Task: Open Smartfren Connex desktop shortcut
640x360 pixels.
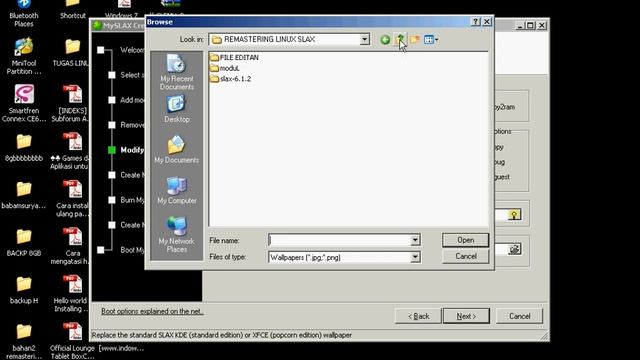Action: coord(24,103)
